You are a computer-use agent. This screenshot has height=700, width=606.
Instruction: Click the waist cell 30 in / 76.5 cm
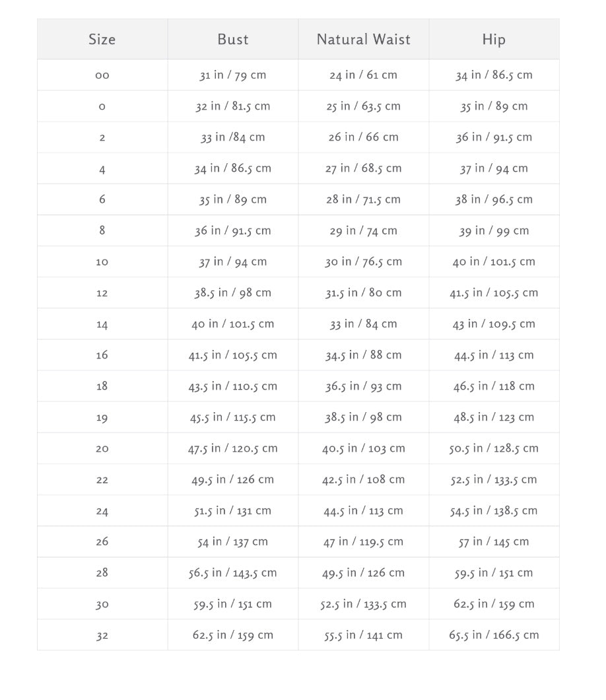363,262
